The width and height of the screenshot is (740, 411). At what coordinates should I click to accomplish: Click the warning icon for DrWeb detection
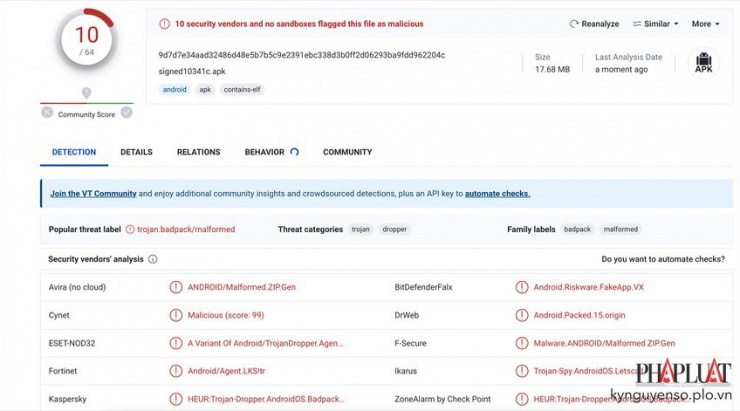521,315
